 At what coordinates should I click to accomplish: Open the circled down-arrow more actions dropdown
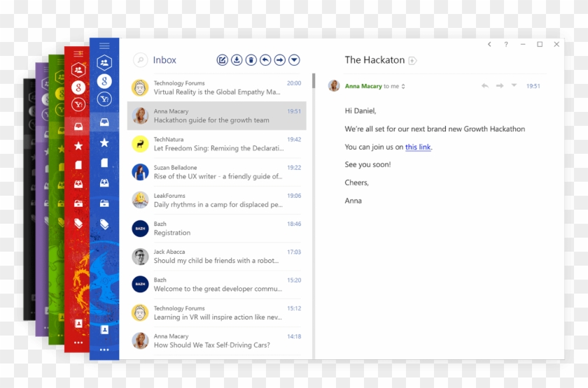point(294,60)
